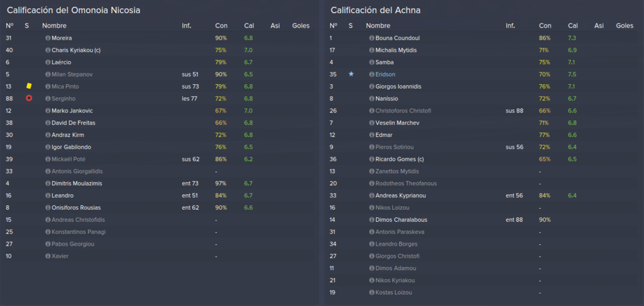Screen dimensions: 644x306
Task: Click the info icon beside Moreira
Action: [x=48, y=38]
